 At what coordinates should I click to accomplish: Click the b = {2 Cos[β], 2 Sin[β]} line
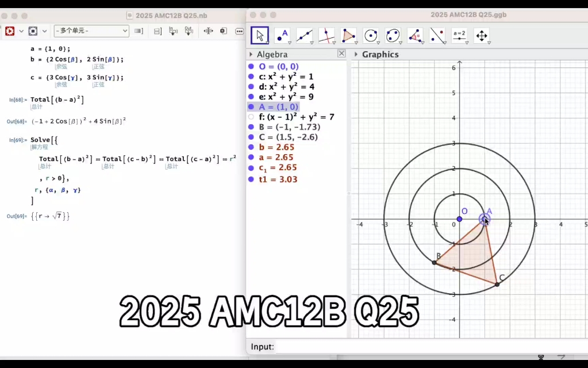[x=77, y=59]
